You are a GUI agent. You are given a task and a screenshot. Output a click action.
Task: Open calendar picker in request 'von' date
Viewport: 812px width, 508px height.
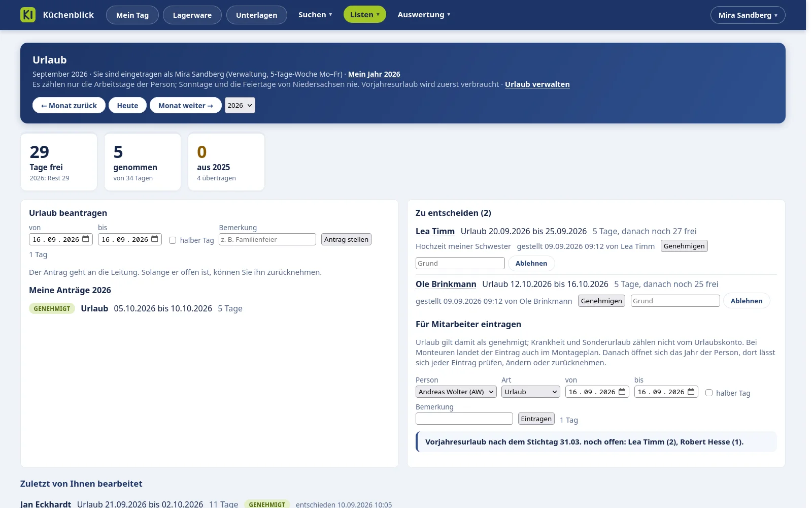pos(86,239)
